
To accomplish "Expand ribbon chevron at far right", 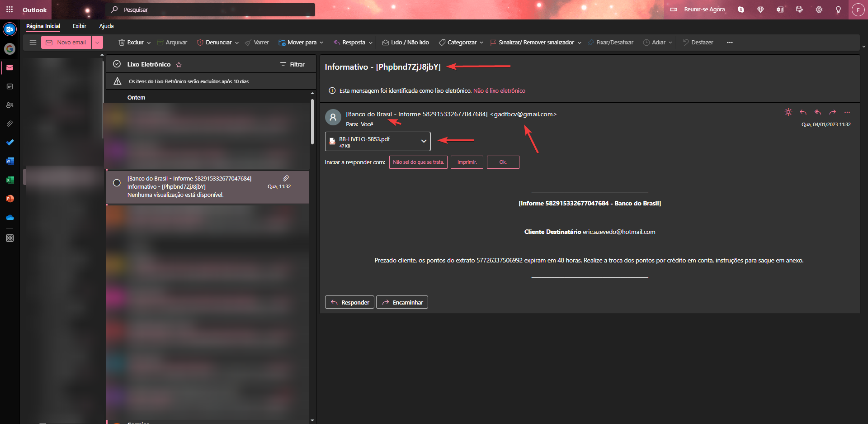I will pos(863,46).
